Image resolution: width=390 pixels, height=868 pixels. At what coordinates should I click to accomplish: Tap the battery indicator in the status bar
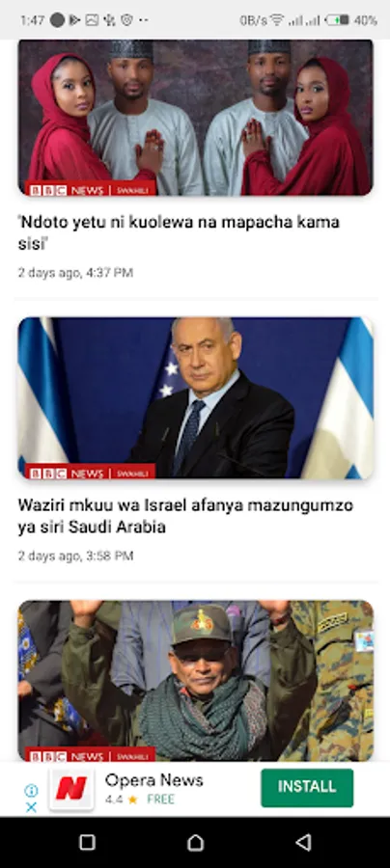[337, 20]
